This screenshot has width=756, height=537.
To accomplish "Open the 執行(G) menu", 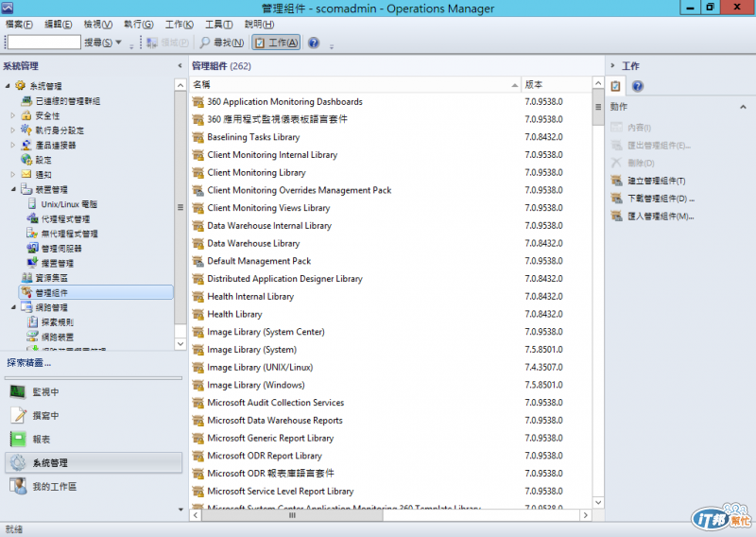I will (138, 25).
